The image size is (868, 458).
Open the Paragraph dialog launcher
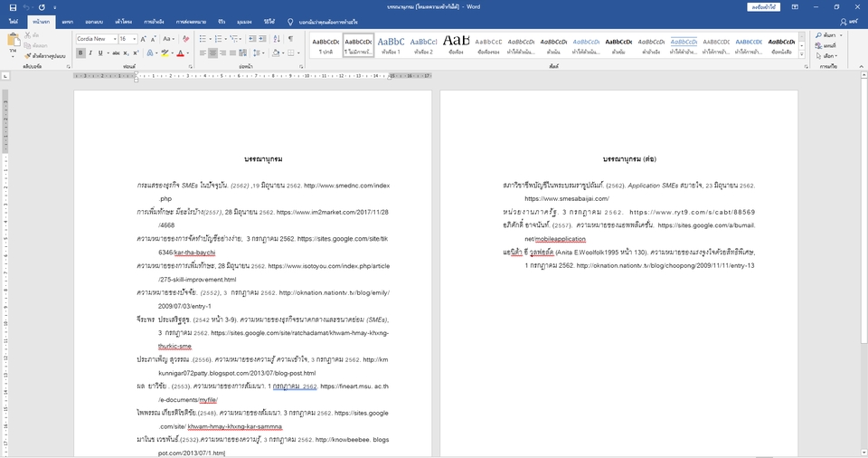pos(301,67)
